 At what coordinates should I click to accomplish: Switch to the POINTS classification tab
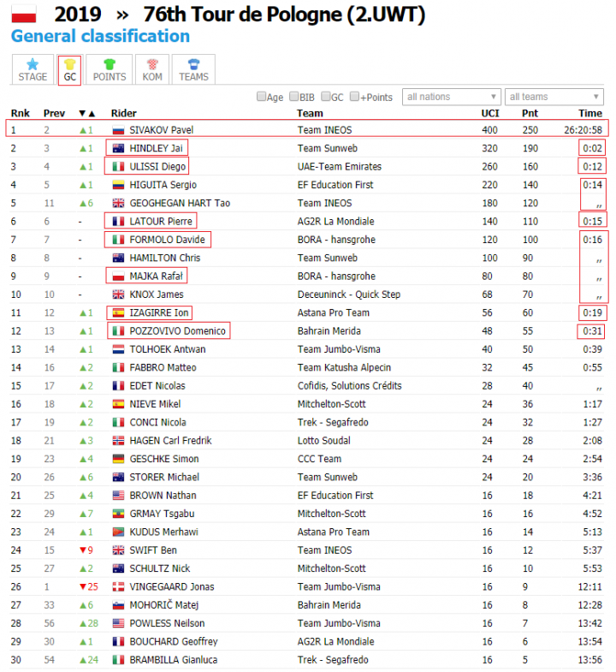pyautogui.click(x=110, y=70)
